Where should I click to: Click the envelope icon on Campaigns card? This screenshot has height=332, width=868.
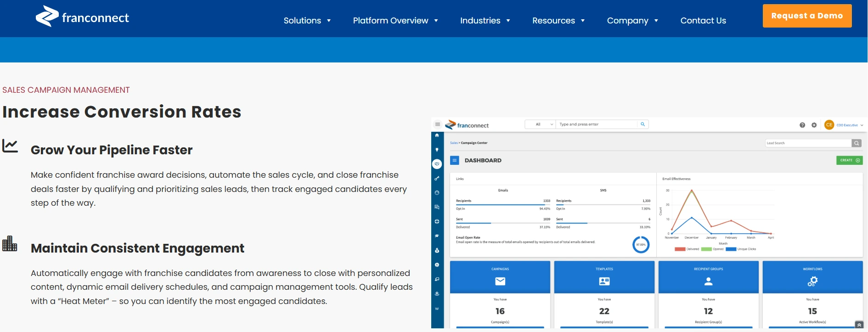(x=500, y=281)
